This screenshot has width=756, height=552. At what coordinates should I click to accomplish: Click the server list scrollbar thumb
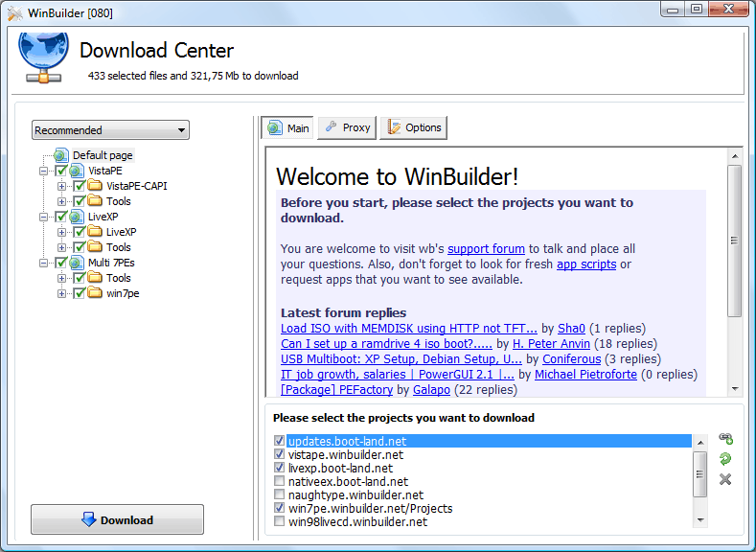[x=699, y=474]
